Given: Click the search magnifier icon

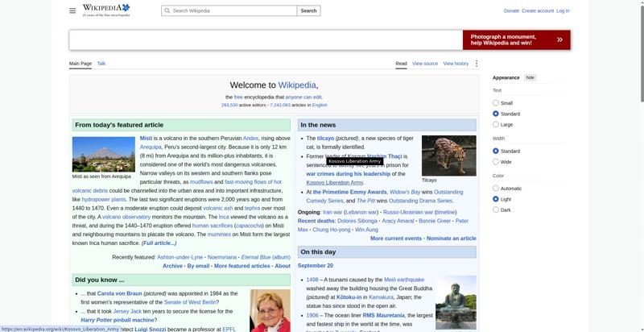Looking at the screenshot, I should tap(167, 10).
